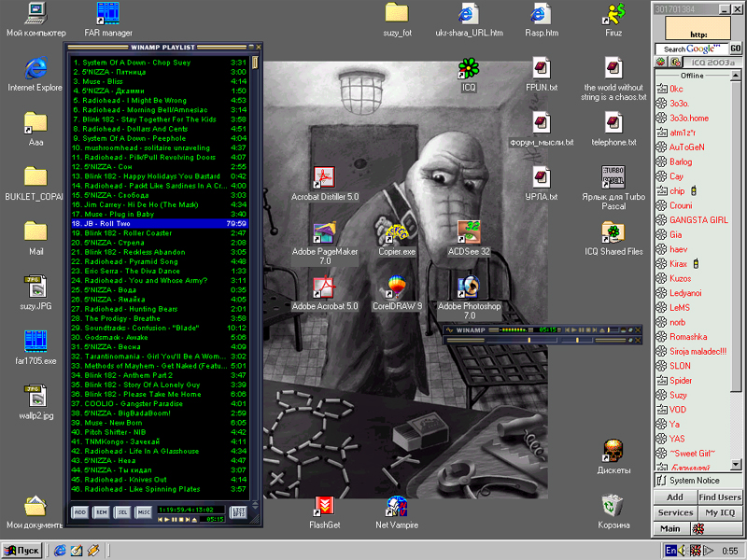Select playlist track "COOLIO - Gangster Paradise"
Viewport: 747px width, 560px height.
click(160, 404)
